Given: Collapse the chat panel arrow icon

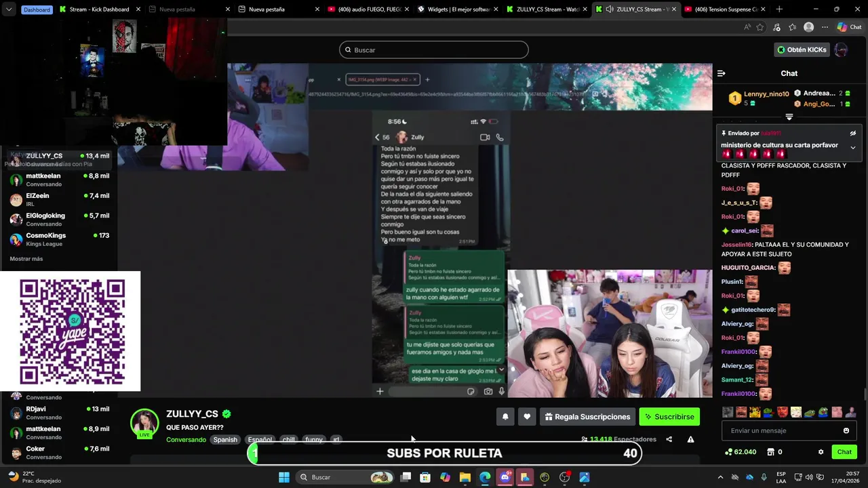Looking at the screenshot, I should (x=721, y=73).
